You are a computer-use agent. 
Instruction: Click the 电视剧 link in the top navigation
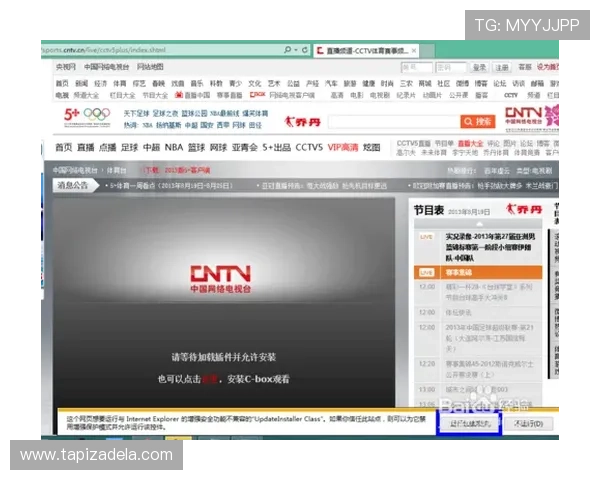pyautogui.click(x=380, y=95)
